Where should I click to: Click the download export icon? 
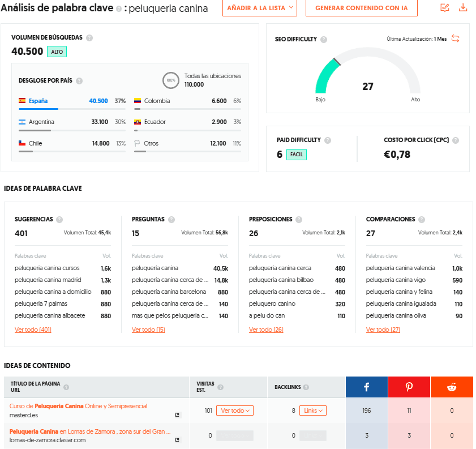click(462, 8)
